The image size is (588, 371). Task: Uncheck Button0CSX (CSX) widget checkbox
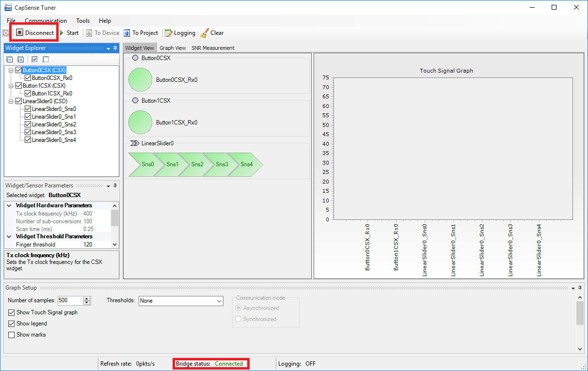[x=19, y=70]
